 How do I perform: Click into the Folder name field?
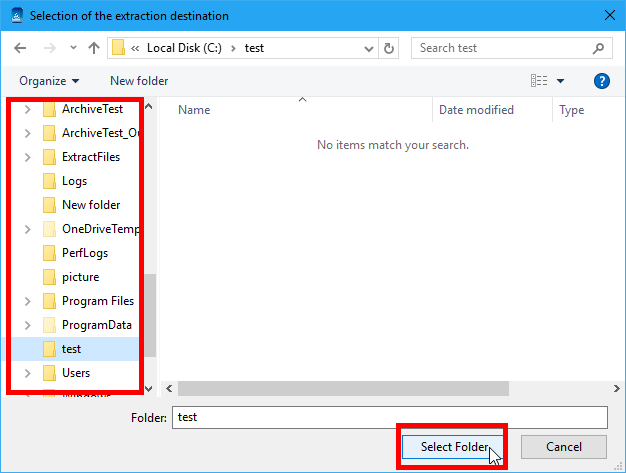(388, 417)
